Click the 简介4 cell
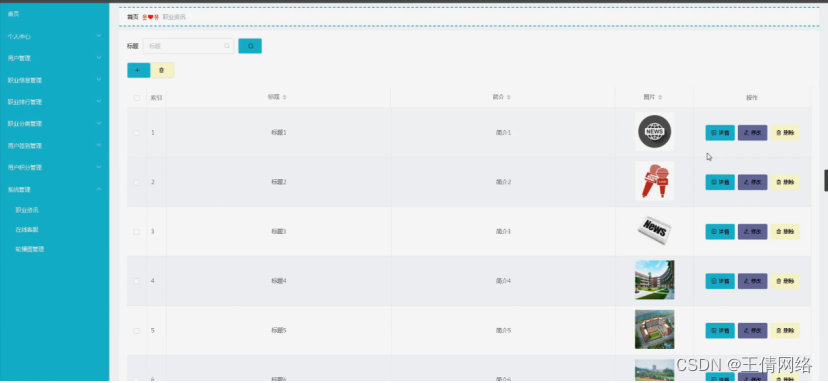This screenshot has height=383, width=828. (x=503, y=281)
